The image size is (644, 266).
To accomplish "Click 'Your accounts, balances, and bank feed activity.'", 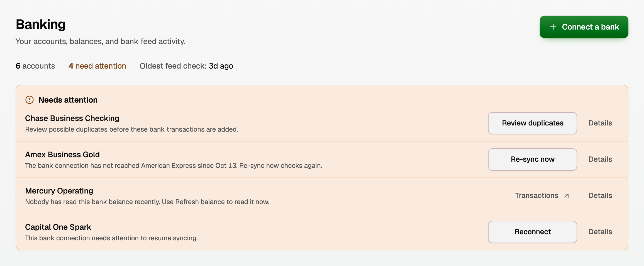I will point(101,41).
